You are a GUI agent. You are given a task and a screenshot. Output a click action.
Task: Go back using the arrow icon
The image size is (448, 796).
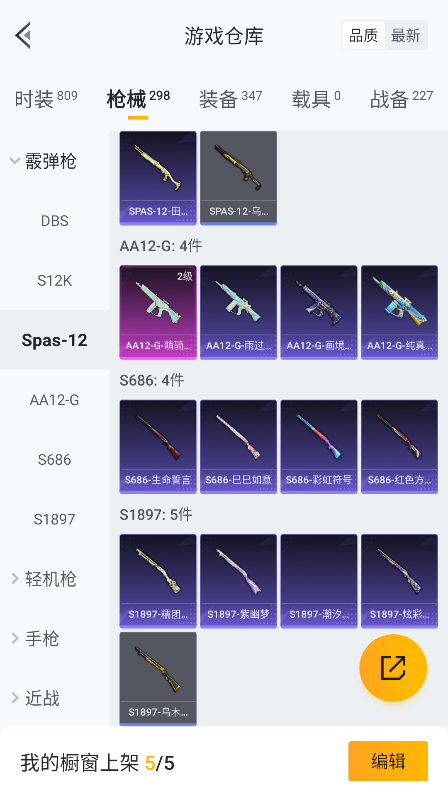[x=23, y=36]
